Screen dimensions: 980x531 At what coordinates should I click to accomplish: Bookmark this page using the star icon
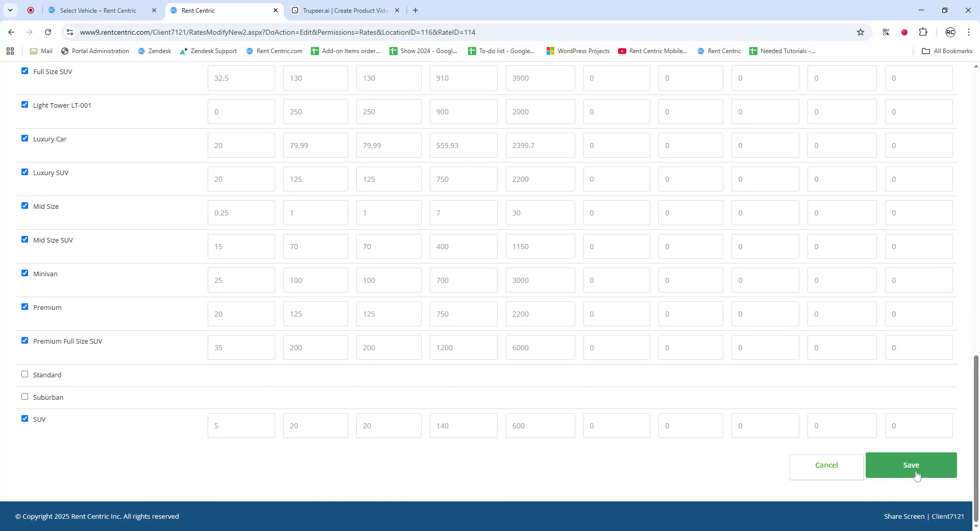(861, 32)
